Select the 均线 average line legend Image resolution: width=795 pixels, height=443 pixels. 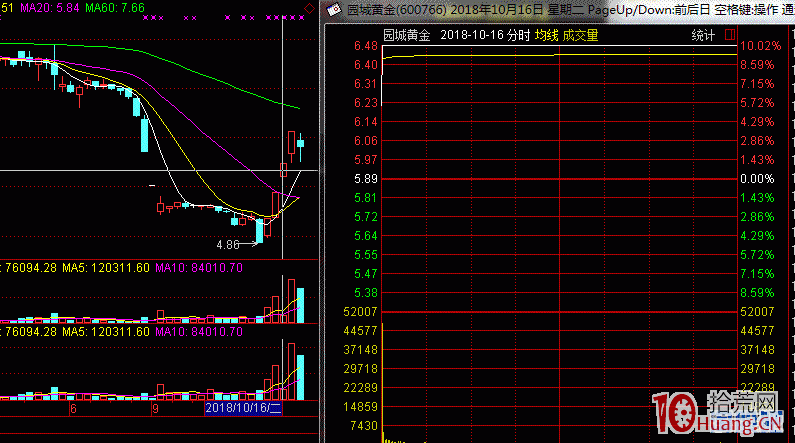pyautogui.click(x=547, y=35)
